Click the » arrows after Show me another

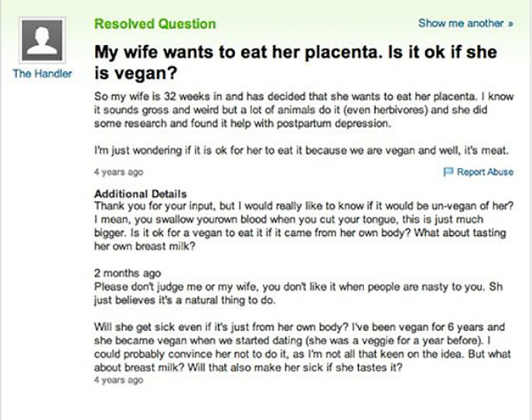coord(510,24)
